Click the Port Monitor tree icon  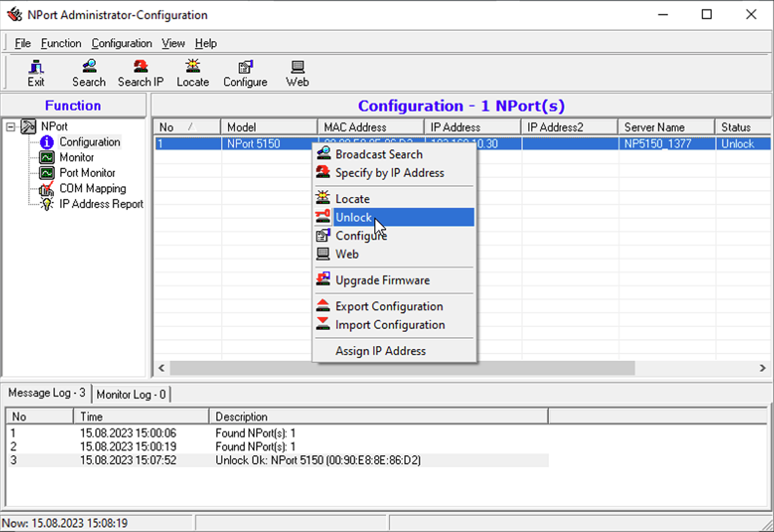pyautogui.click(x=47, y=173)
